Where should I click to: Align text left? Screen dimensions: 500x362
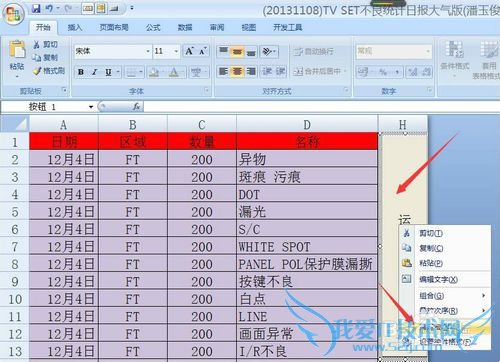pyautogui.click(x=223, y=71)
